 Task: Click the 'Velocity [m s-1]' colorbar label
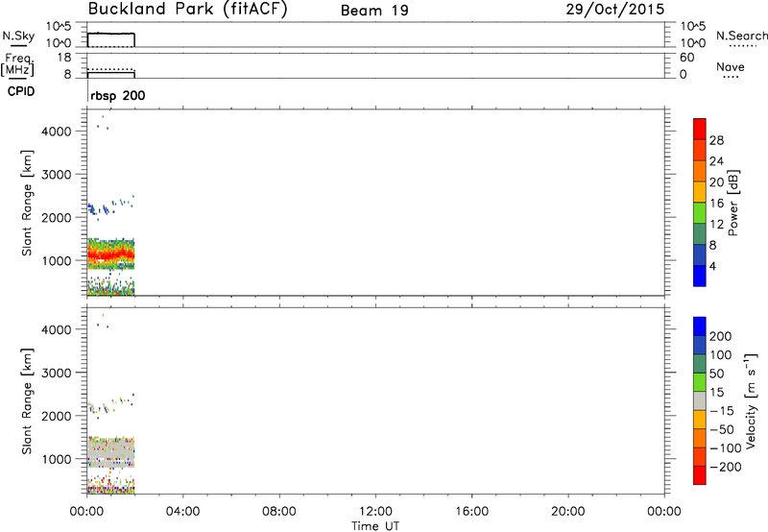click(x=751, y=400)
